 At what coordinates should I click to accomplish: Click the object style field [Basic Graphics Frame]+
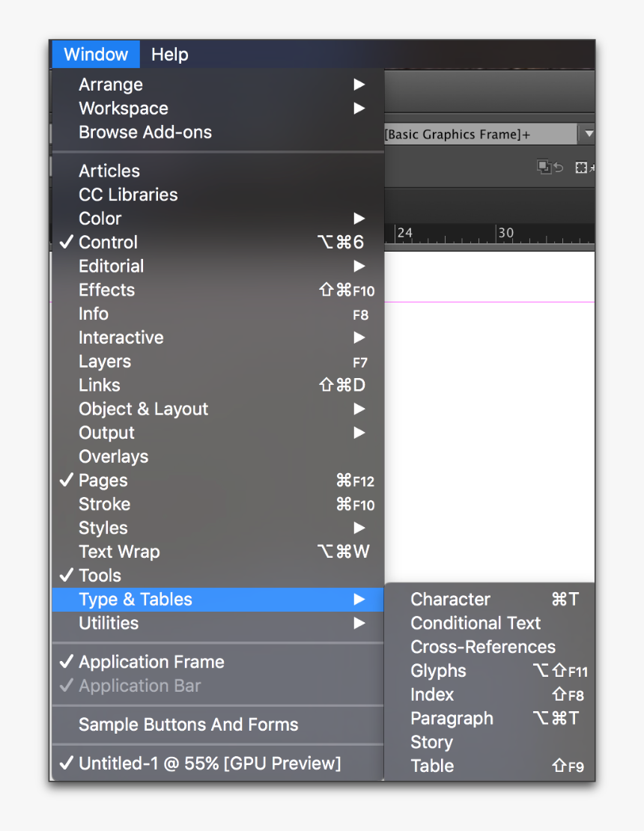point(480,134)
